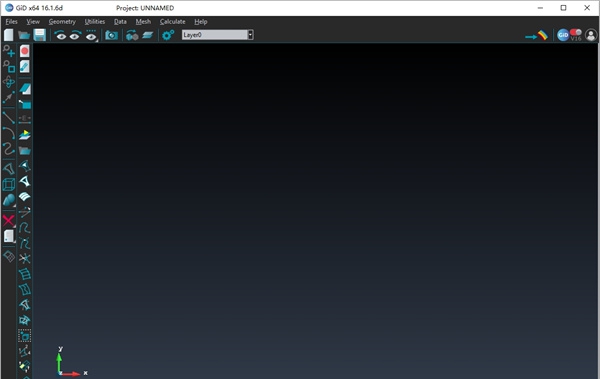600x379 pixels.
Task: Select the Zoom frame tool
Action: click(9, 66)
